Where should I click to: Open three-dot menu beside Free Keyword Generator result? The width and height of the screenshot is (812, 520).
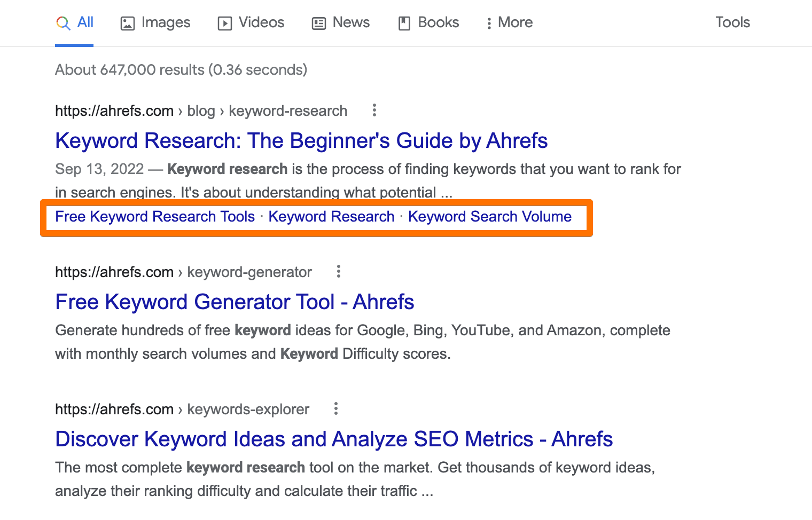pos(338,271)
